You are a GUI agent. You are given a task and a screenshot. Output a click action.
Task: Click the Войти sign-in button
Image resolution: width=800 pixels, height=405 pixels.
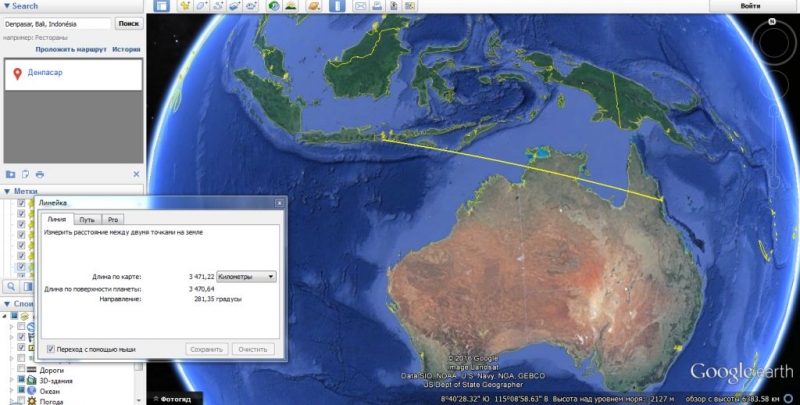750,6
